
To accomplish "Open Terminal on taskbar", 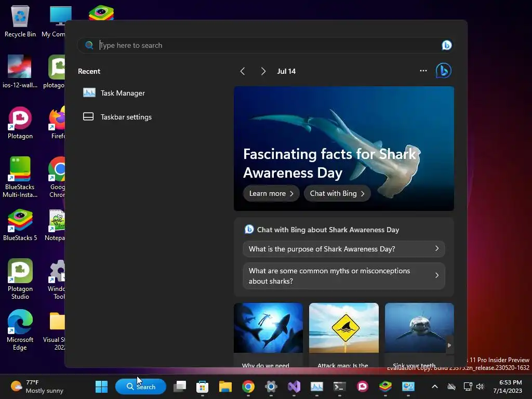I will (x=340, y=387).
